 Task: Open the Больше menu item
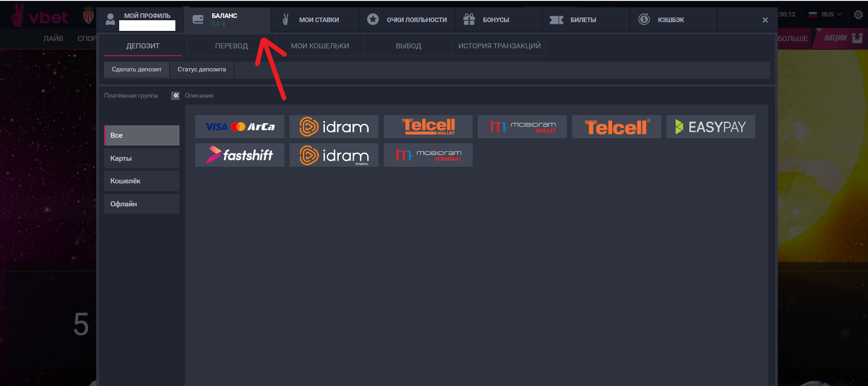tap(793, 38)
